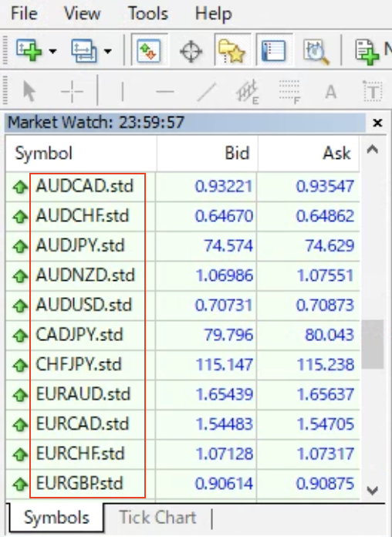The height and width of the screenshot is (537, 392).
Task: Click the Bid value 115.147
Action: (225, 365)
